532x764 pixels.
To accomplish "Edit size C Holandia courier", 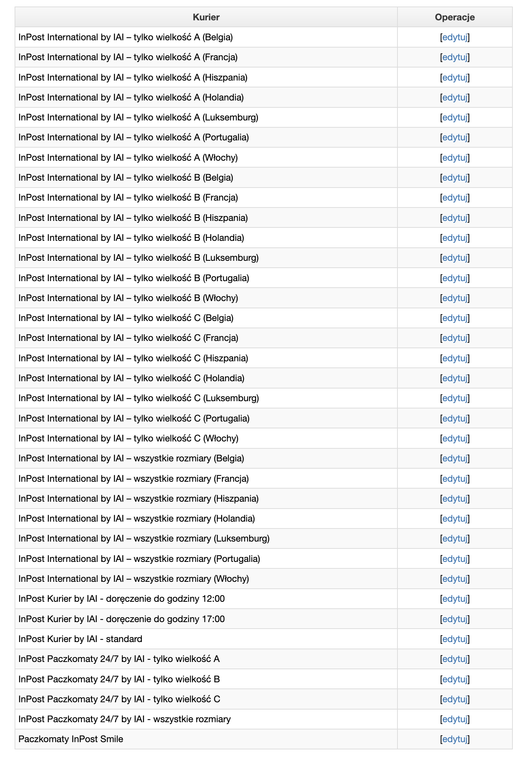I will coord(455,378).
